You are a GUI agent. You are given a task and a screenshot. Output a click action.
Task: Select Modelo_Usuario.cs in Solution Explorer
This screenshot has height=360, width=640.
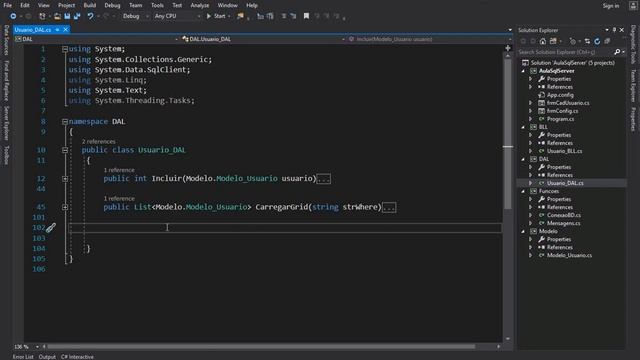569,256
